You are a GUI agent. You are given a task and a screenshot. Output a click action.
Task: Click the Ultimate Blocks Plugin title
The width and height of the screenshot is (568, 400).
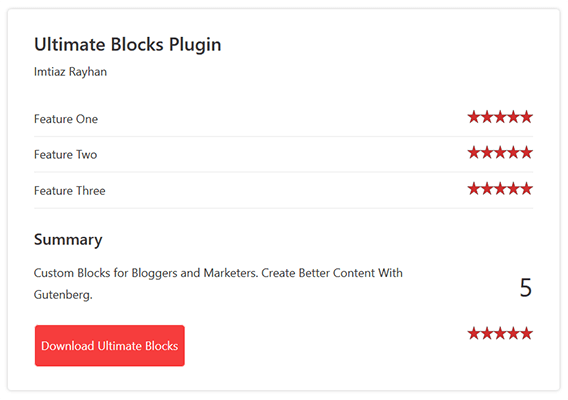pos(128,45)
